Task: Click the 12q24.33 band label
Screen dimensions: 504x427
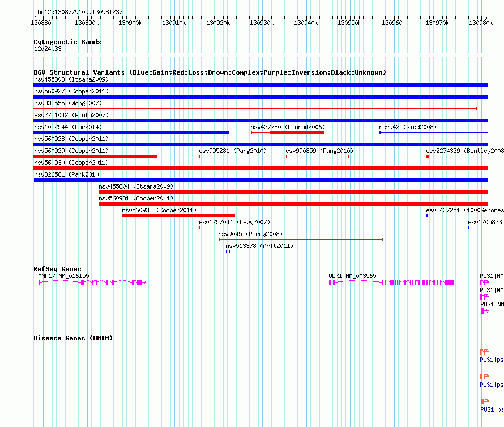Action: tap(48, 49)
